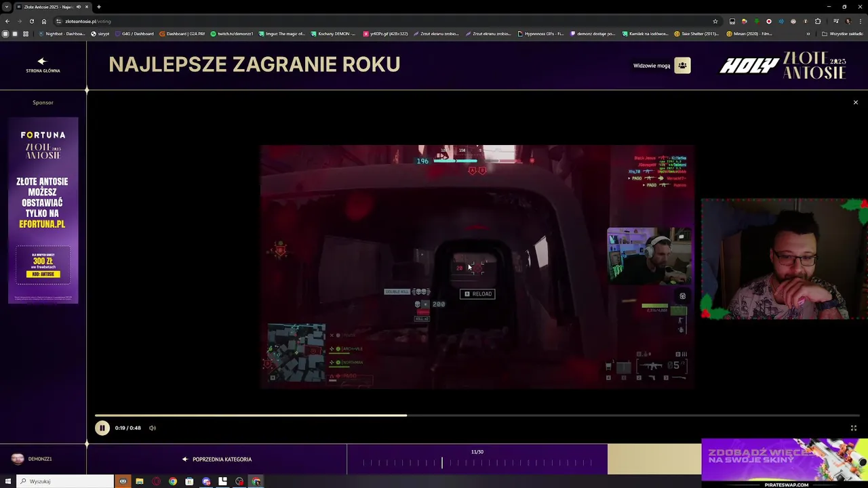
Task: Expand the hidden bookmarks chevron
Action: click(x=808, y=34)
